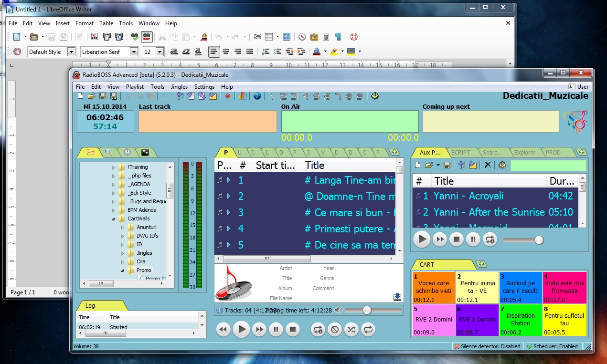Click the new playlist icon in RadioBOSS toolbar
607x364 pixels.
coord(81,96)
